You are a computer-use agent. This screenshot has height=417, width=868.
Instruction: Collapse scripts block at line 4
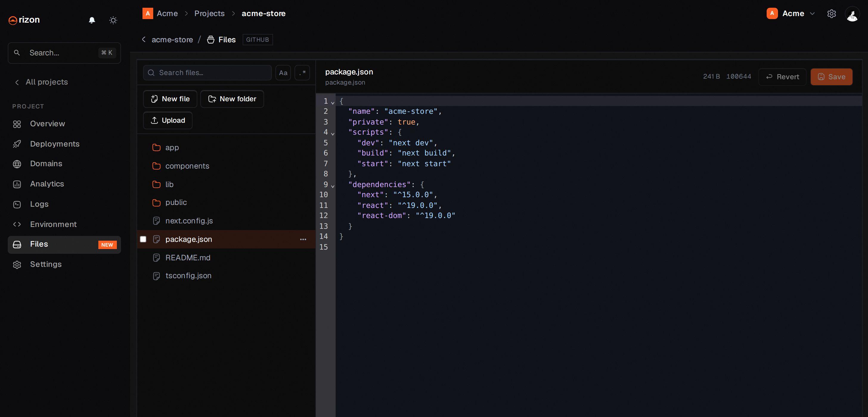pos(333,133)
